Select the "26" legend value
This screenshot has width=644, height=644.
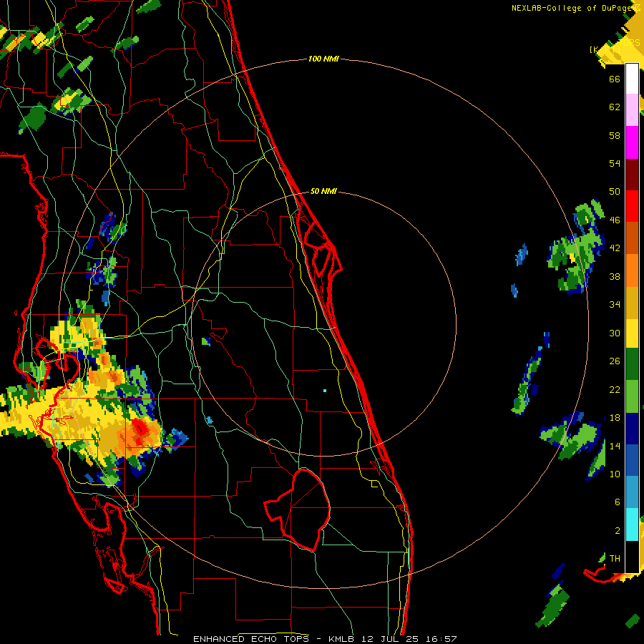point(615,361)
